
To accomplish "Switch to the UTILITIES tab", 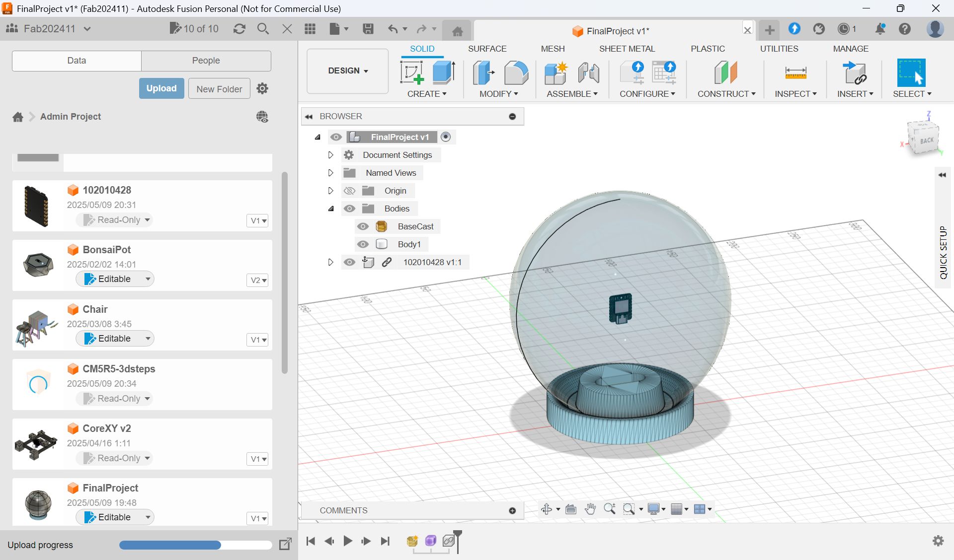I will tap(779, 49).
